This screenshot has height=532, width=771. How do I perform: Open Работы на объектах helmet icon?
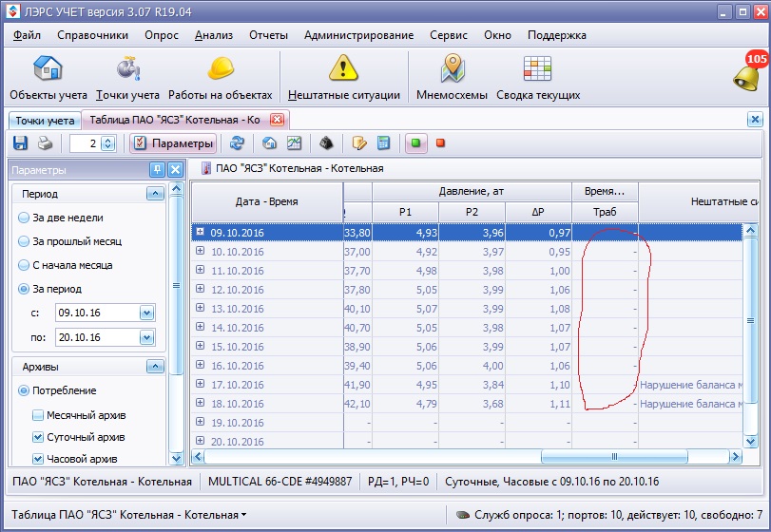point(221,68)
